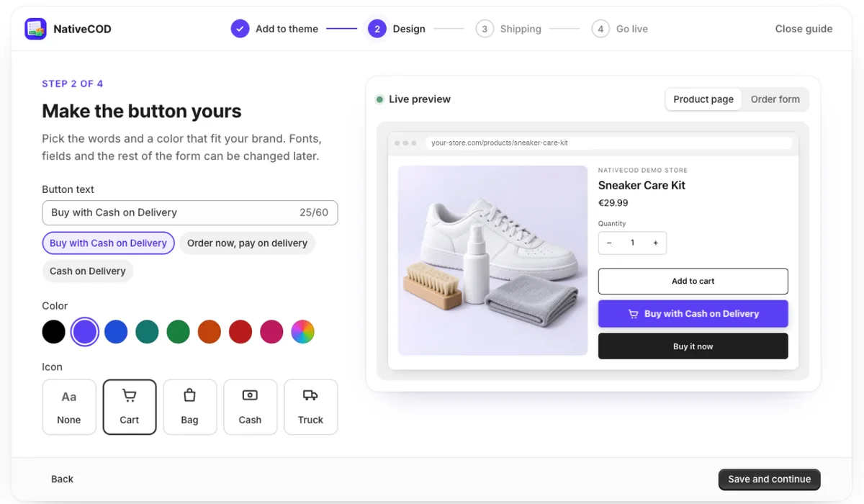The height and width of the screenshot is (504, 864).
Task: Pick the green color swatch
Action: 178,332
